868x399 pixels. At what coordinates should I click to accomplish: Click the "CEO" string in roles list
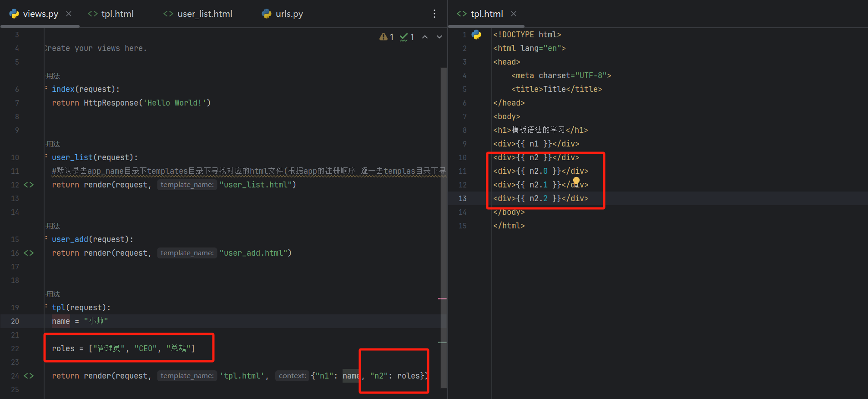(146, 348)
